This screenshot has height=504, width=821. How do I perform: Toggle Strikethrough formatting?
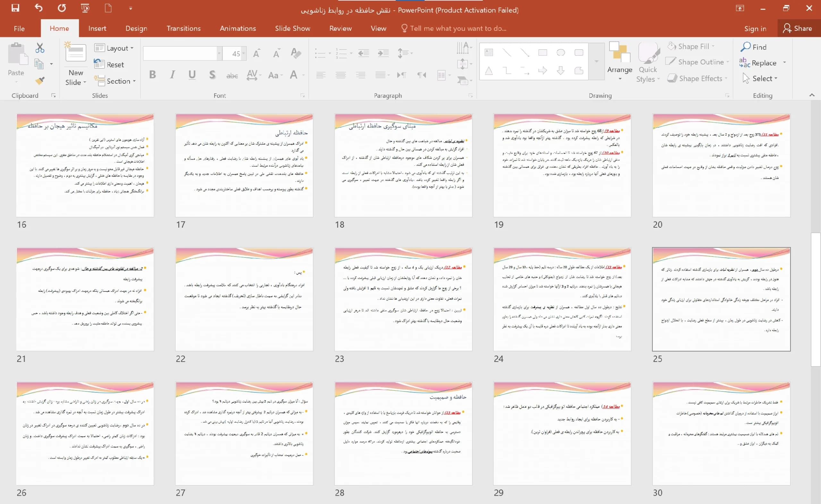pyautogui.click(x=232, y=75)
